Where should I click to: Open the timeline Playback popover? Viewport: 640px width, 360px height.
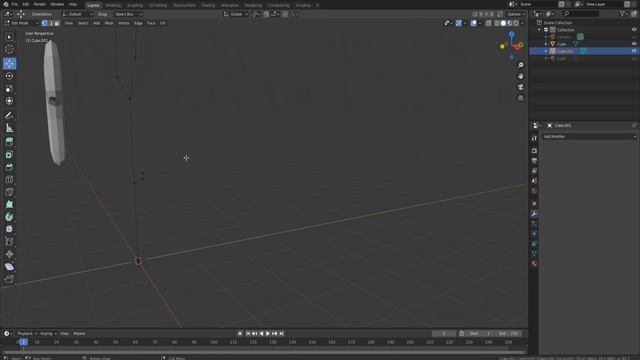point(27,333)
